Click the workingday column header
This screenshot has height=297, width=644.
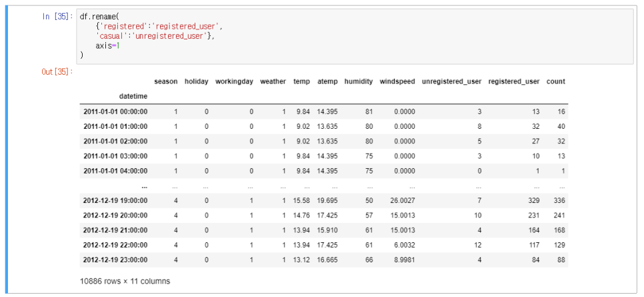click(234, 81)
